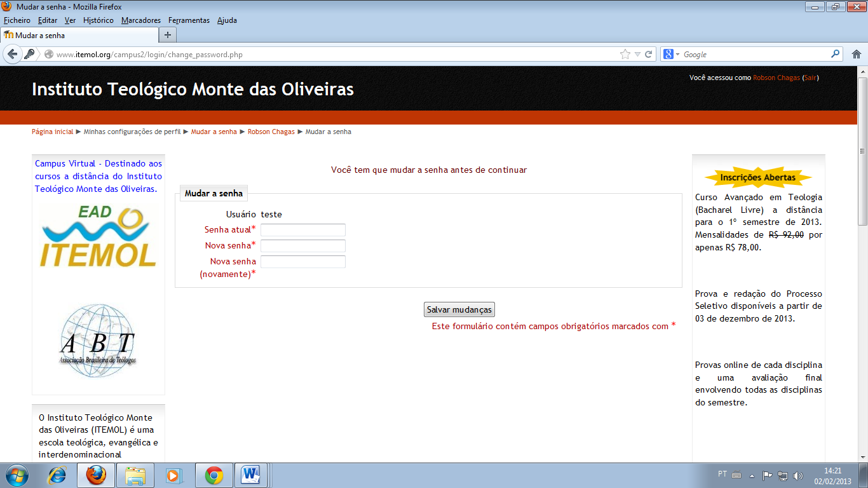Focus the Senha atual field
Screen dimensions: 868x488
click(303, 230)
